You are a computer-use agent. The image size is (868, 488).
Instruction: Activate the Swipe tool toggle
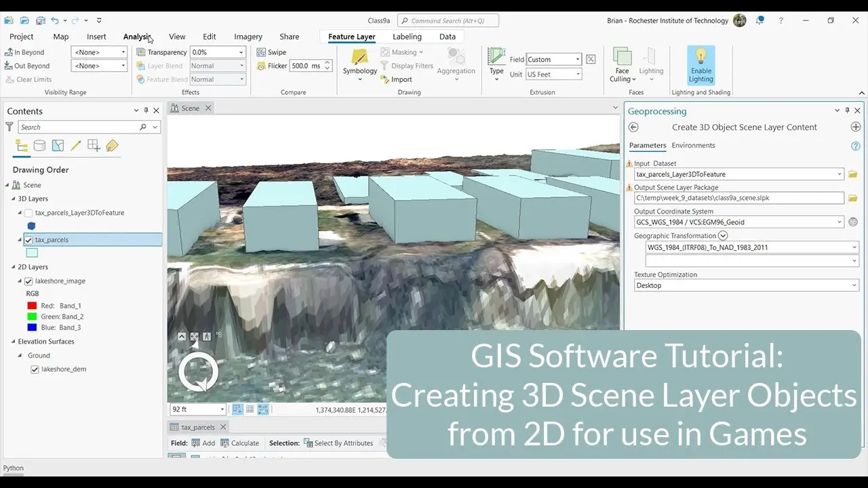(272, 52)
